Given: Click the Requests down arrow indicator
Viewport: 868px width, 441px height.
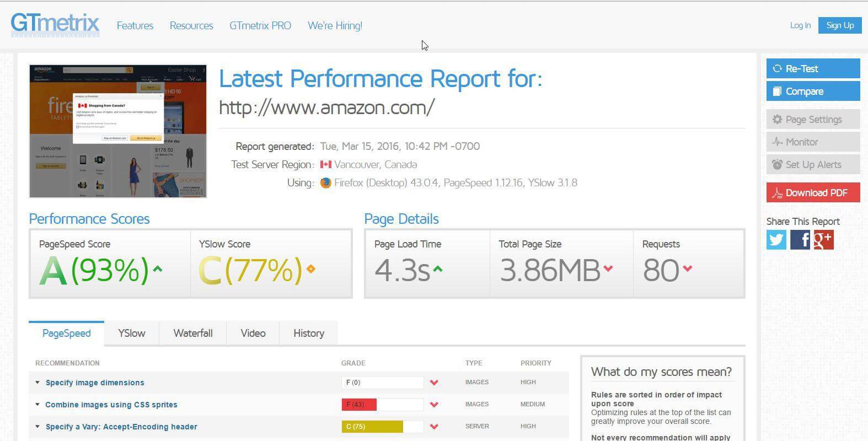Looking at the screenshot, I should [687, 268].
